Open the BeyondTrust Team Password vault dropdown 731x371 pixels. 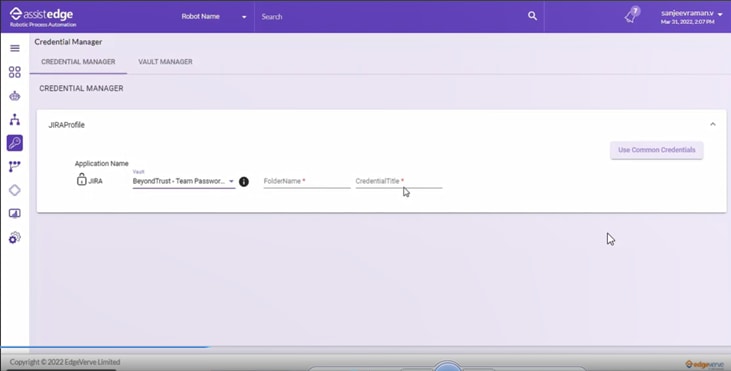pos(184,181)
